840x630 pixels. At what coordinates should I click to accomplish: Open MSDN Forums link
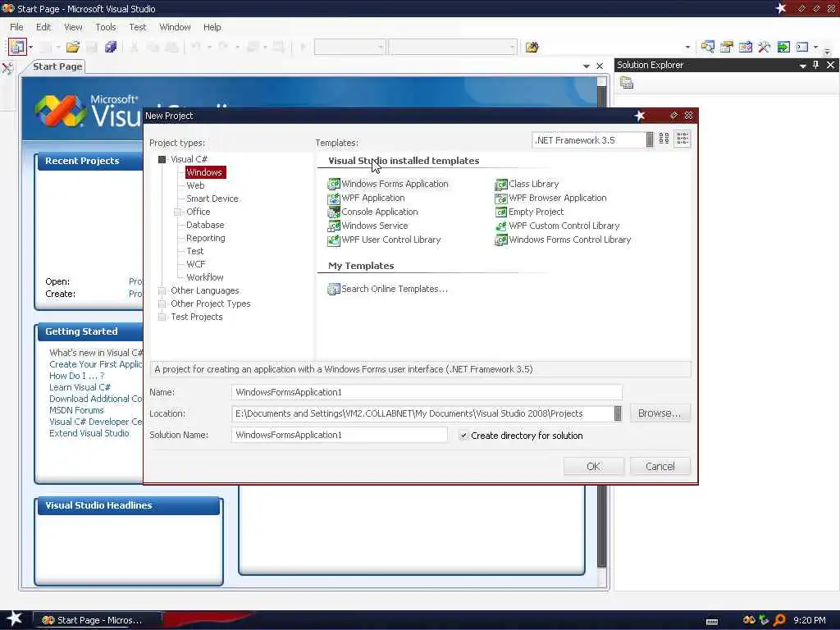(76, 410)
